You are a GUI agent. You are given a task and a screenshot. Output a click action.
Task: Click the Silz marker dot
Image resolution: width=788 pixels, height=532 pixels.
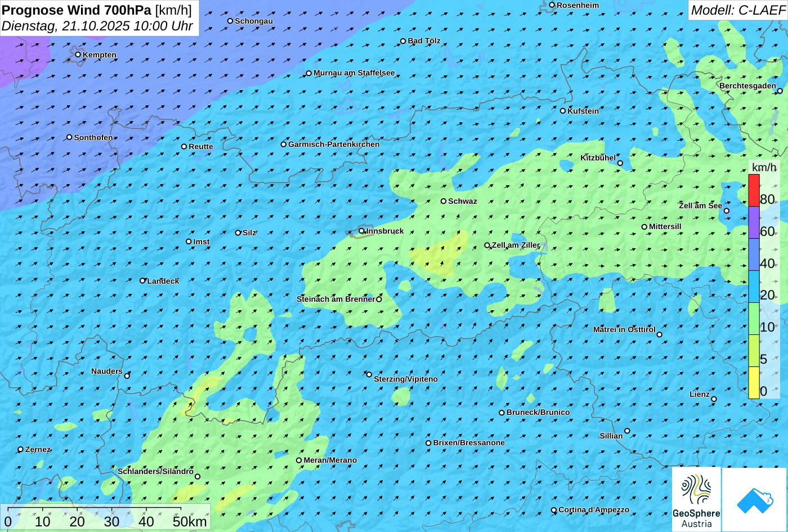coord(238,233)
